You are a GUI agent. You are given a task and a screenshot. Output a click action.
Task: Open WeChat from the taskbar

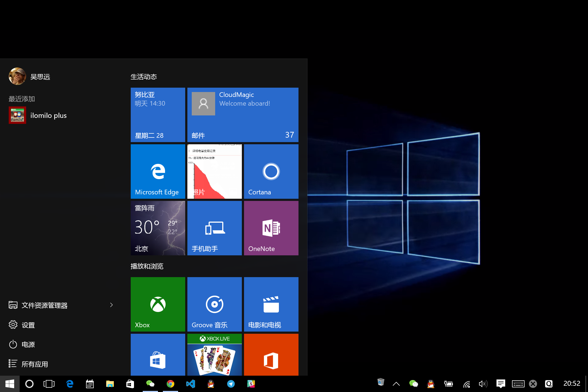point(150,384)
